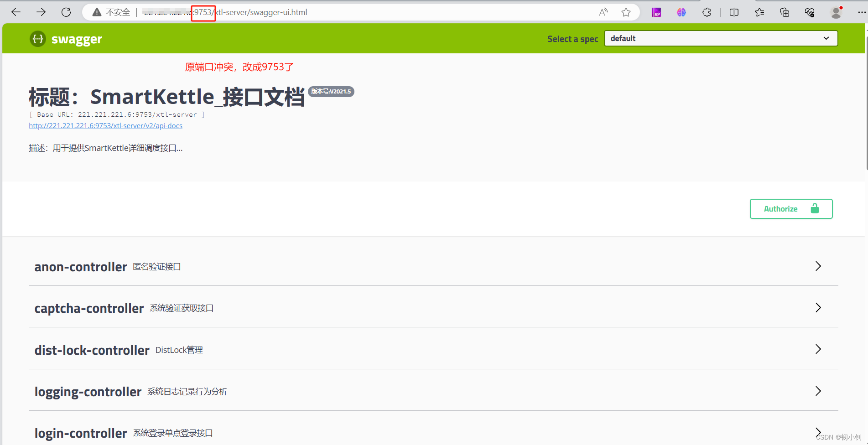Click the 匿名验证接口 description

point(157,267)
